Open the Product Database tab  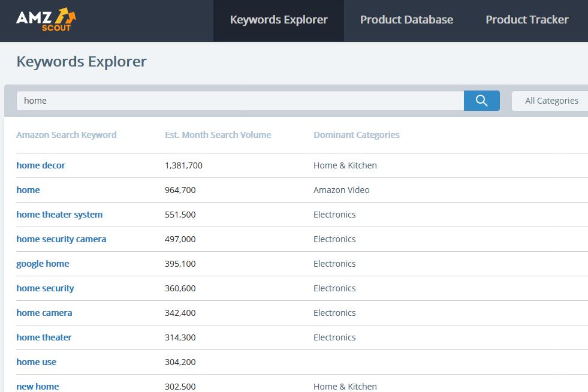[406, 20]
